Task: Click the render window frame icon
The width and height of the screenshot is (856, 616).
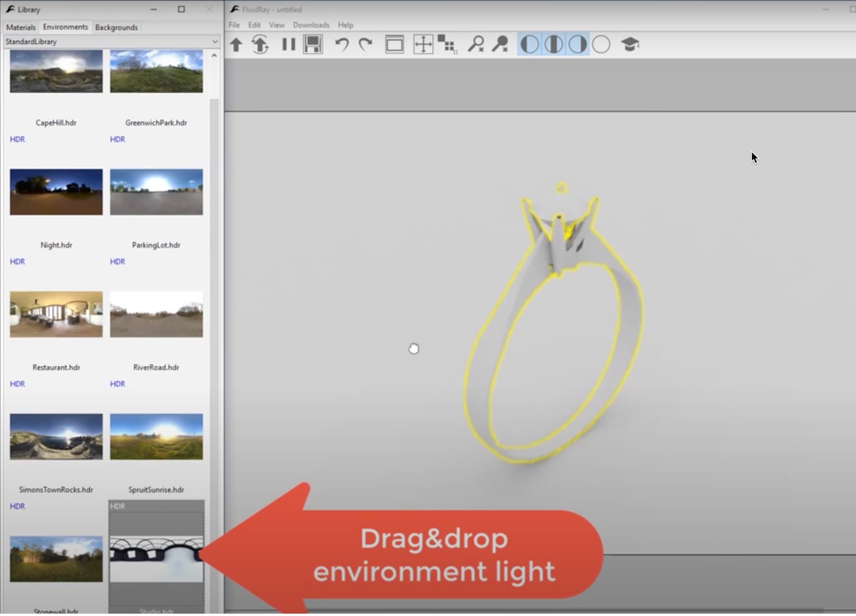Action: click(394, 45)
